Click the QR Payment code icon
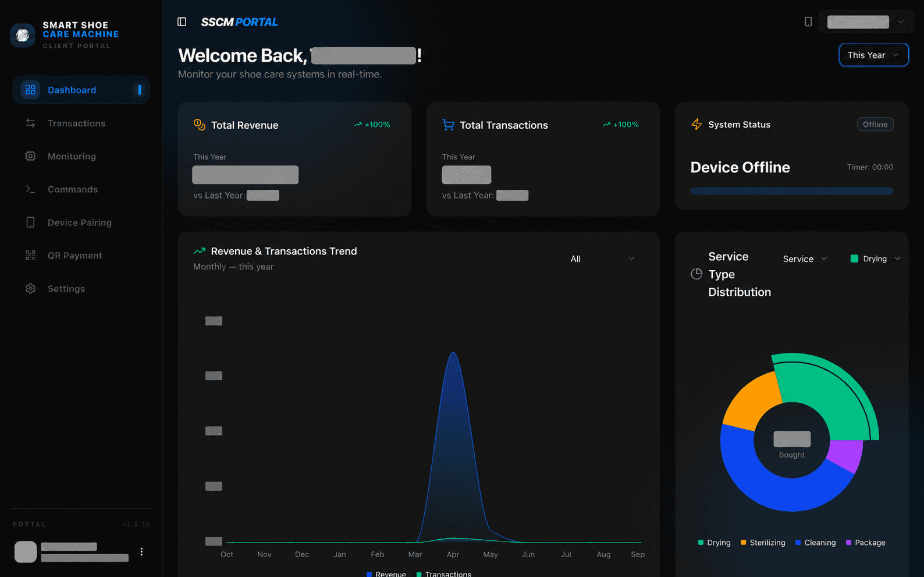Viewport: 924px width, 577px height. coord(30,255)
